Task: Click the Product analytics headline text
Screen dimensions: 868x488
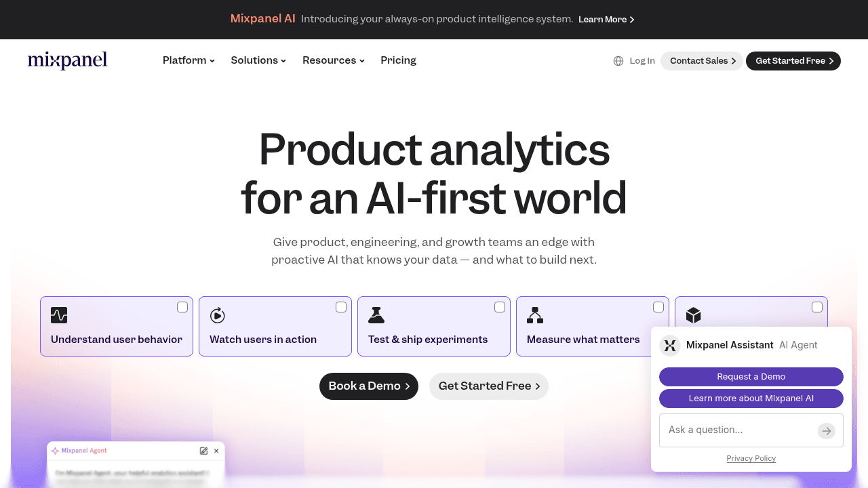Action: click(434, 174)
